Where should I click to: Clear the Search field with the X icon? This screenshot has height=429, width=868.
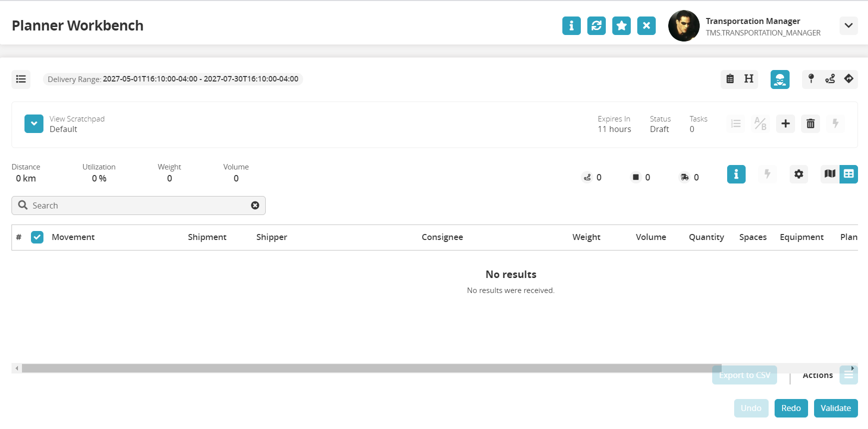[255, 205]
